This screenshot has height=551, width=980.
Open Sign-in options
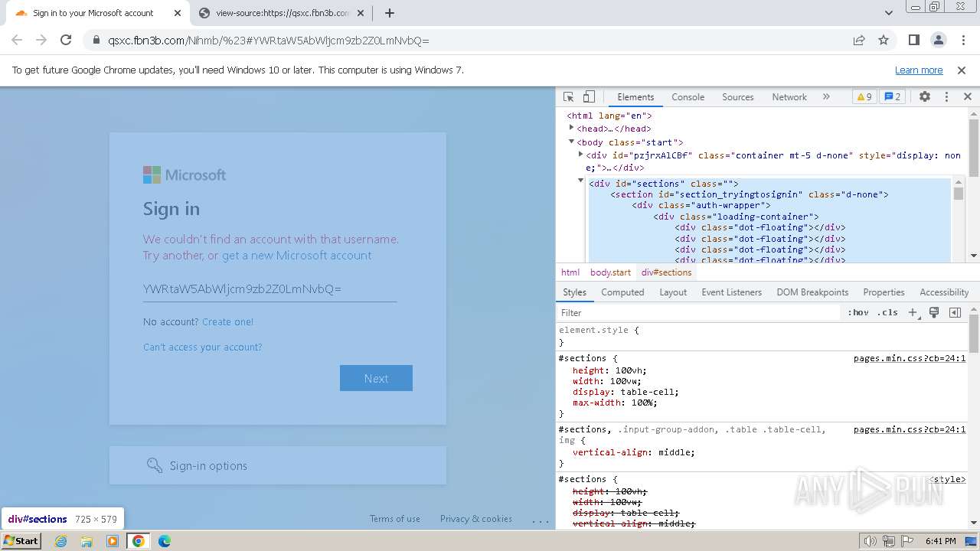tap(278, 465)
